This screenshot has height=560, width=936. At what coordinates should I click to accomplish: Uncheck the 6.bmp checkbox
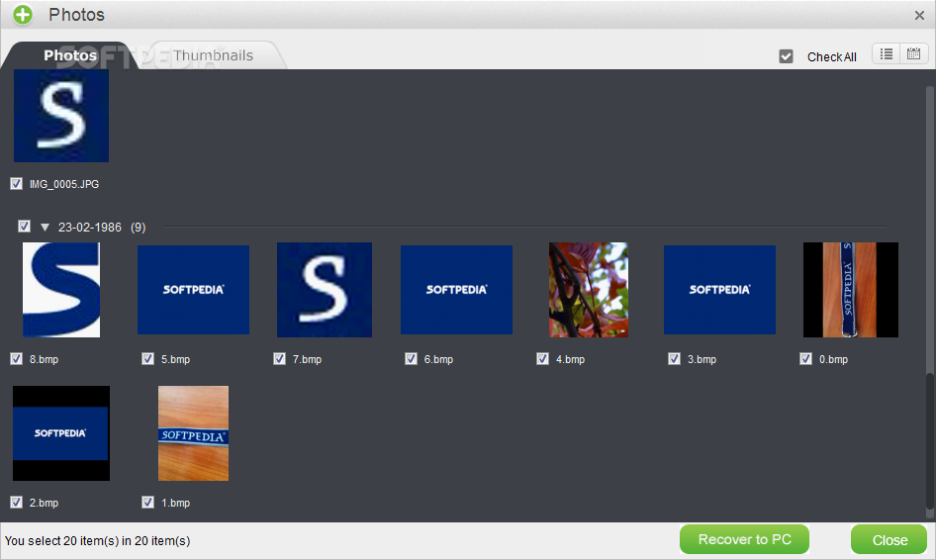(411, 359)
